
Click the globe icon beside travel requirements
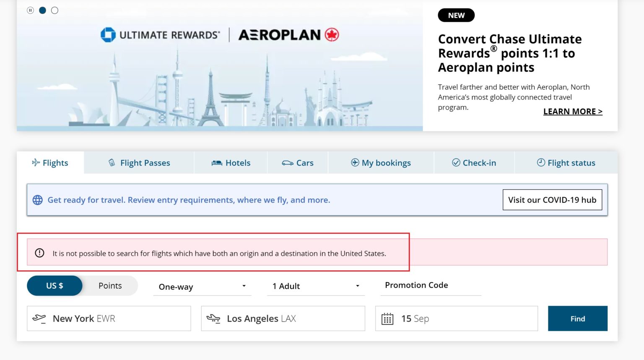[37, 200]
